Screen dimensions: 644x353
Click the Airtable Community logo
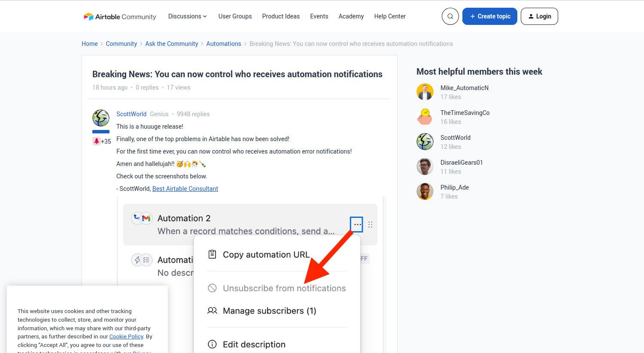click(x=119, y=16)
